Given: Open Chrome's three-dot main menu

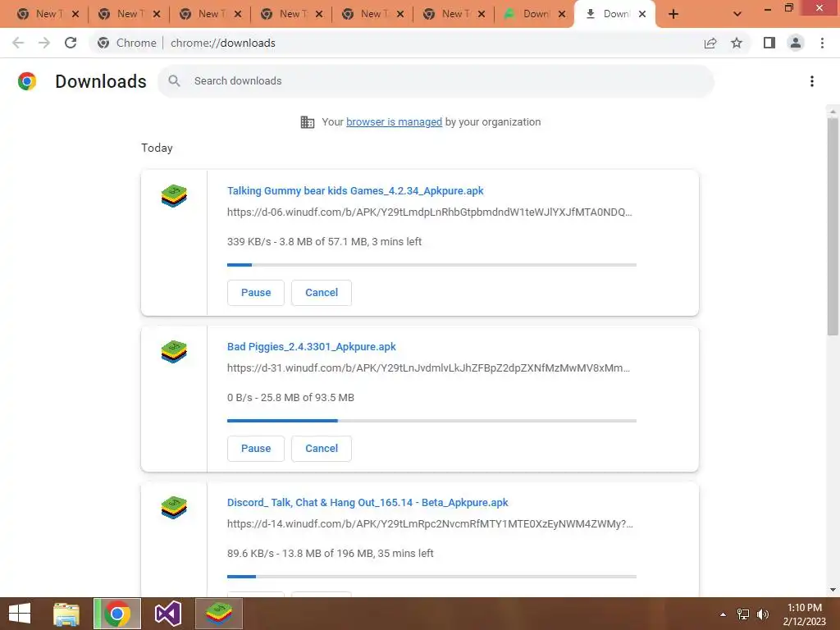Looking at the screenshot, I should pyautogui.click(x=822, y=43).
